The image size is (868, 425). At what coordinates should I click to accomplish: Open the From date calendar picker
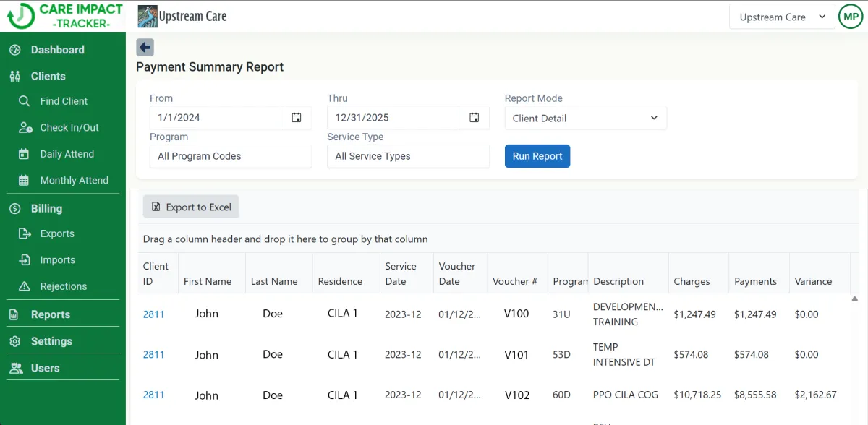pyautogui.click(x=297, y=118)
